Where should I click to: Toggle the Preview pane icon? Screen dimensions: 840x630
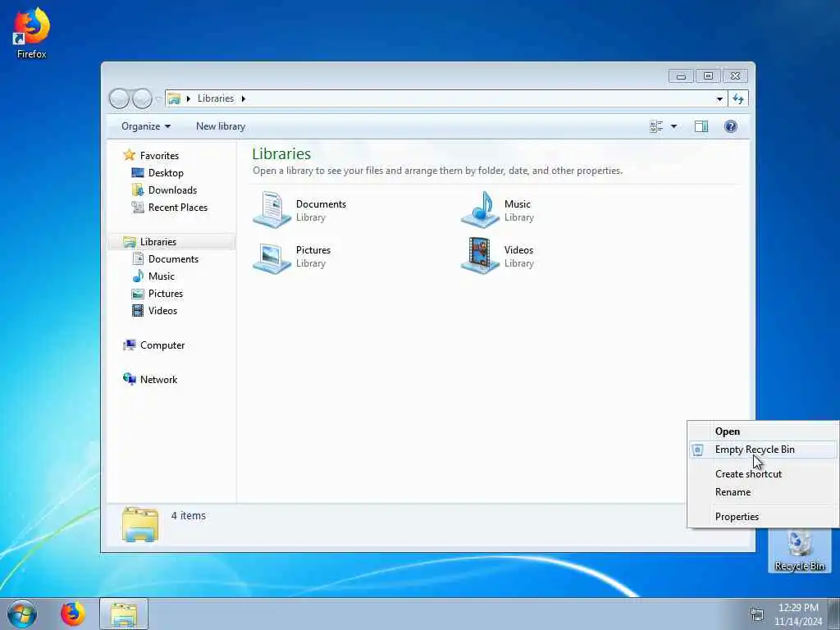tap(701, 126)
